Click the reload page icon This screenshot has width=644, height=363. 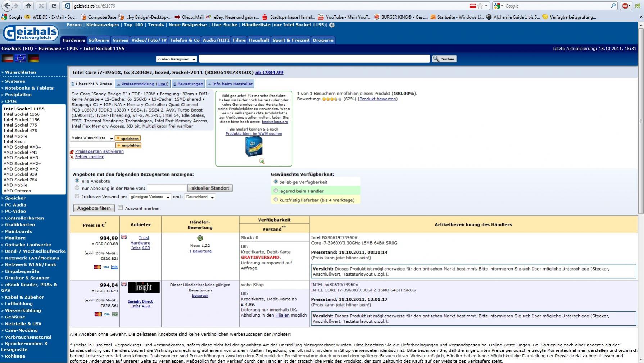click(x=54, y=6)
